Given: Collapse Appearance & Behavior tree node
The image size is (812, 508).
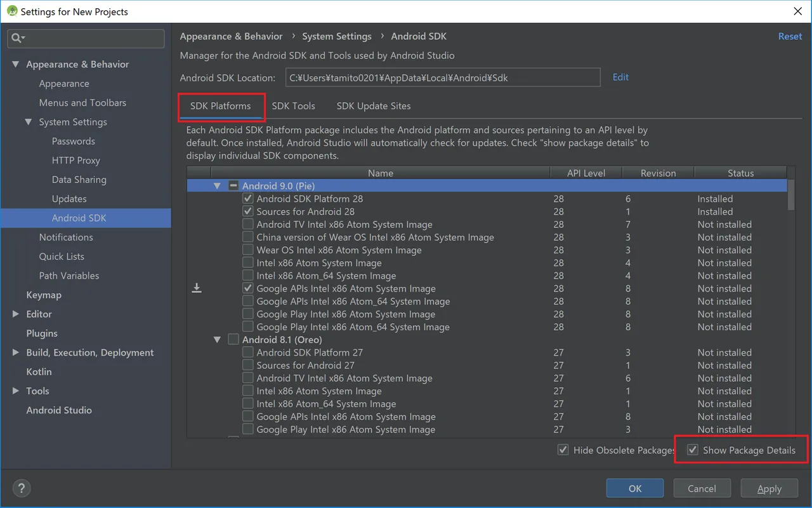Looking at the screenshot, I should (16, 64).
